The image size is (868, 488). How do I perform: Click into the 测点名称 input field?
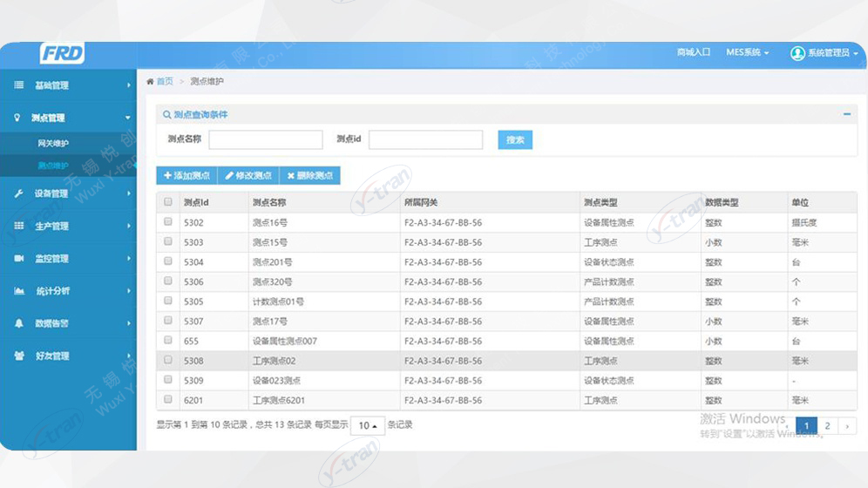point(266,139)
